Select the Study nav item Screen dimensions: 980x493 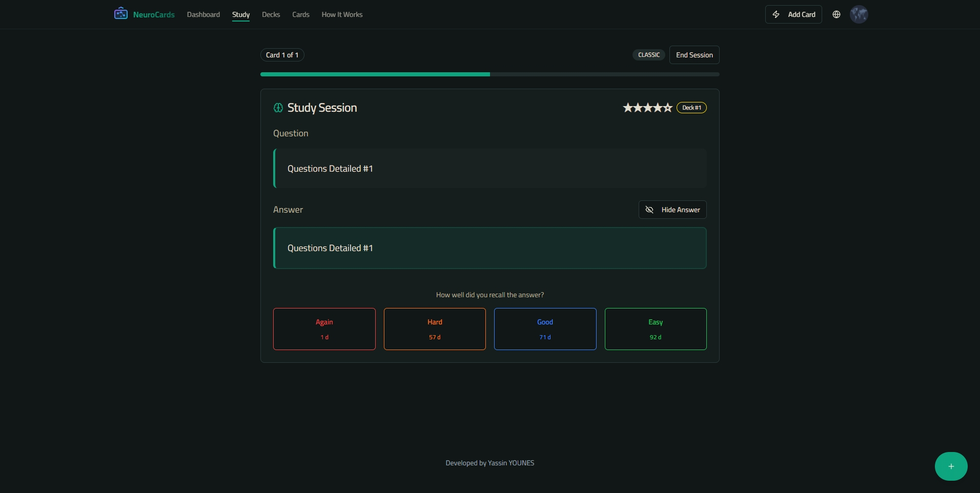(241, 14)
